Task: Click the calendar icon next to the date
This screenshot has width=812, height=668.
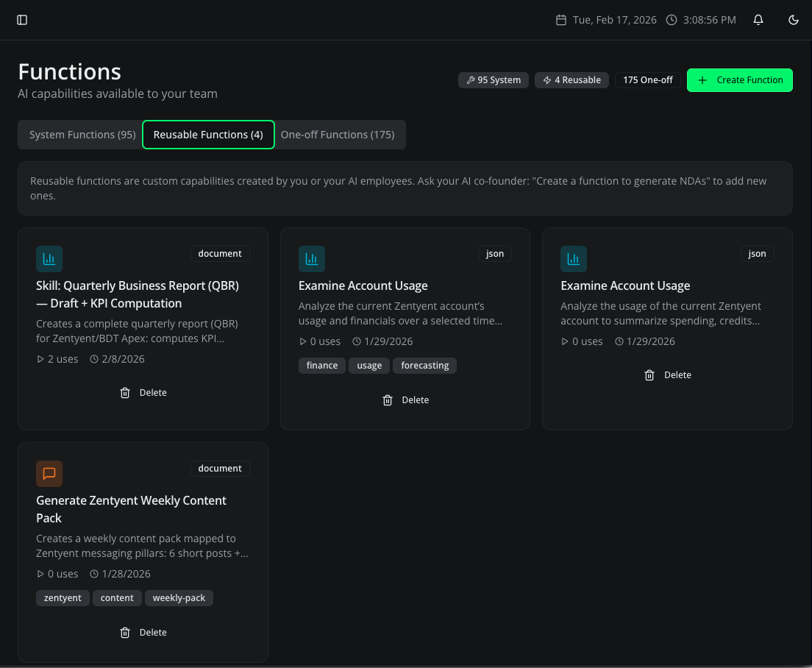Action: [x=561, y=20]
